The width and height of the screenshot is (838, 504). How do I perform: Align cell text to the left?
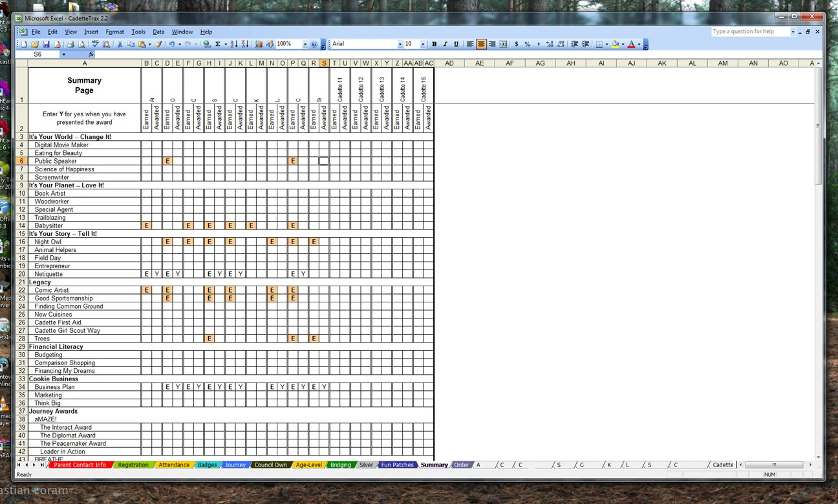click(470, 45)
